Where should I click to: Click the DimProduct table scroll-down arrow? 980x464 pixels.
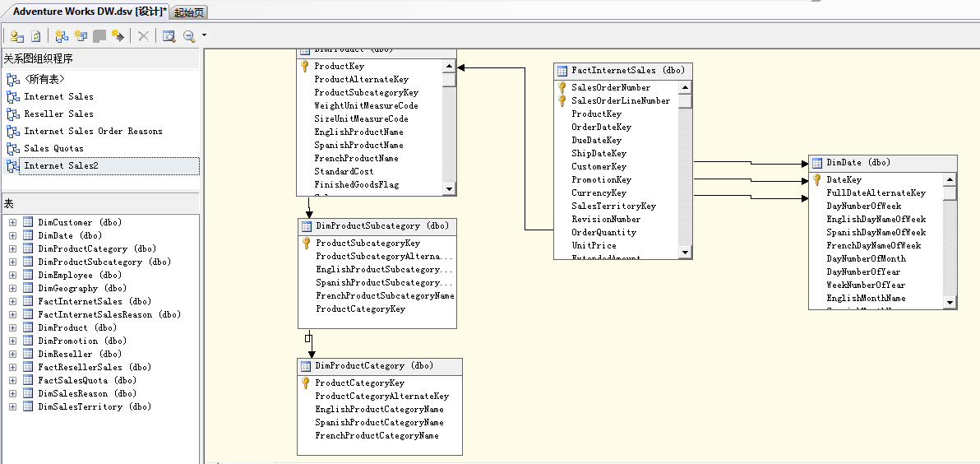[450, 189]
